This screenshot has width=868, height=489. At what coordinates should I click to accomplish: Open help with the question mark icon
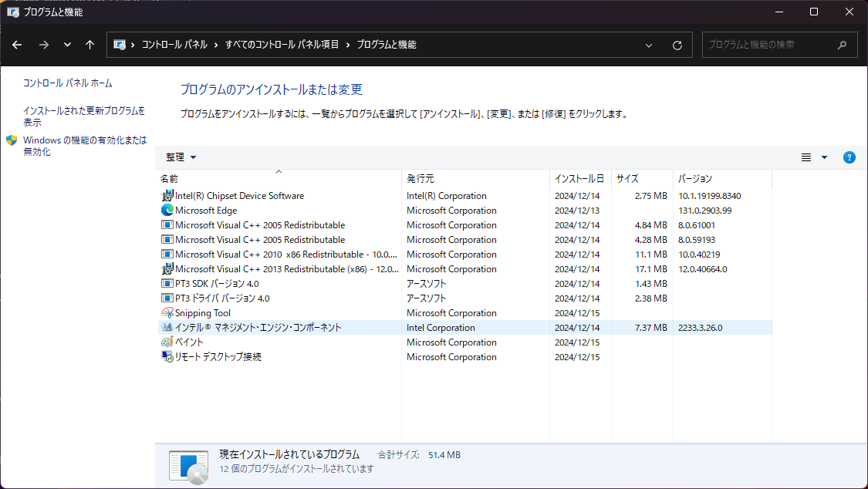coord(849,157)
